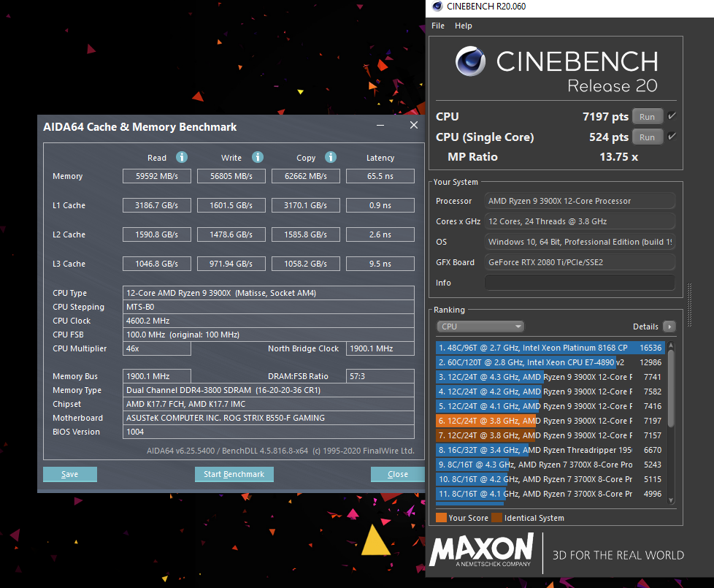
Task: Open the ranking Details arrow button
Action: tap(669, 327)
